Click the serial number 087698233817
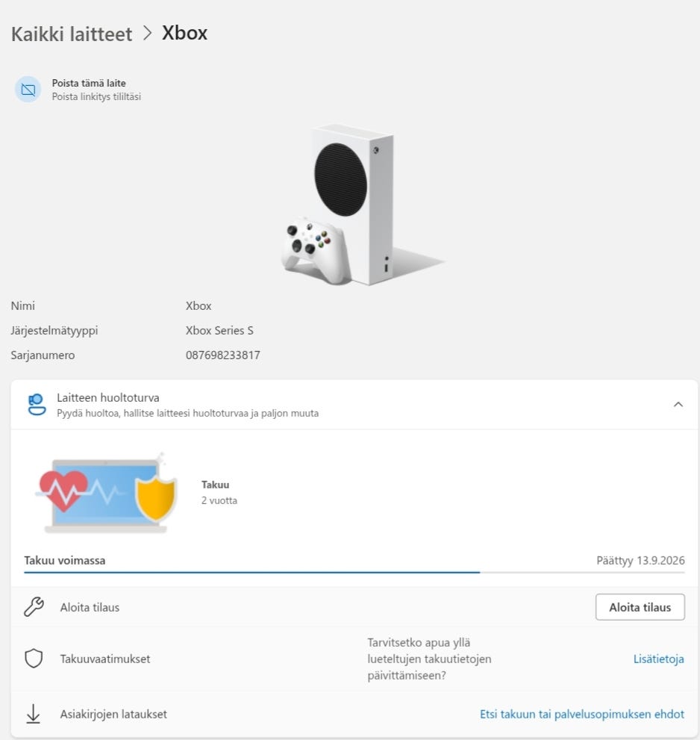 [x=222, y=355]
